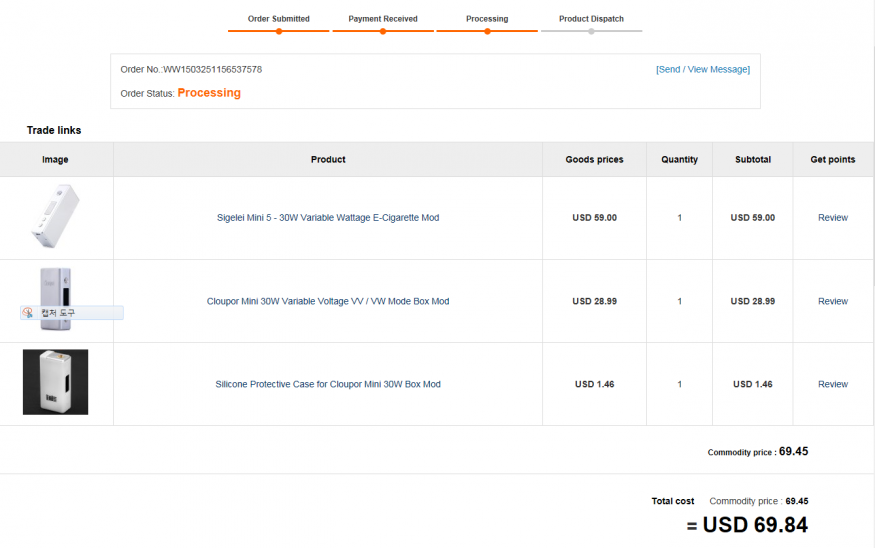Open Silicone Protective Case product link
This screenshot has width=875, height=548.
pyautogui.click(x=328, y=384)
